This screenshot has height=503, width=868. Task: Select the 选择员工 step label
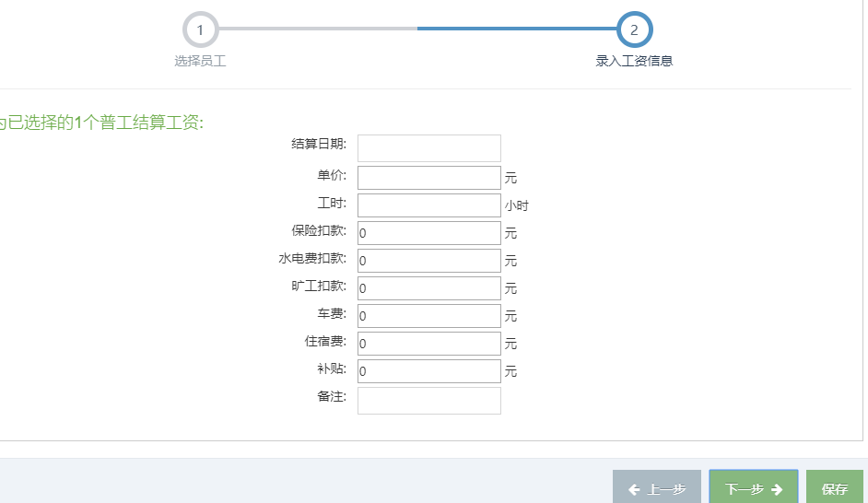coord(200,62)
